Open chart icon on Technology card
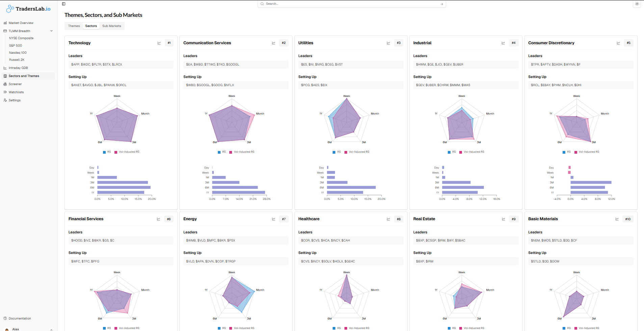644x331 pixels. 159,43
